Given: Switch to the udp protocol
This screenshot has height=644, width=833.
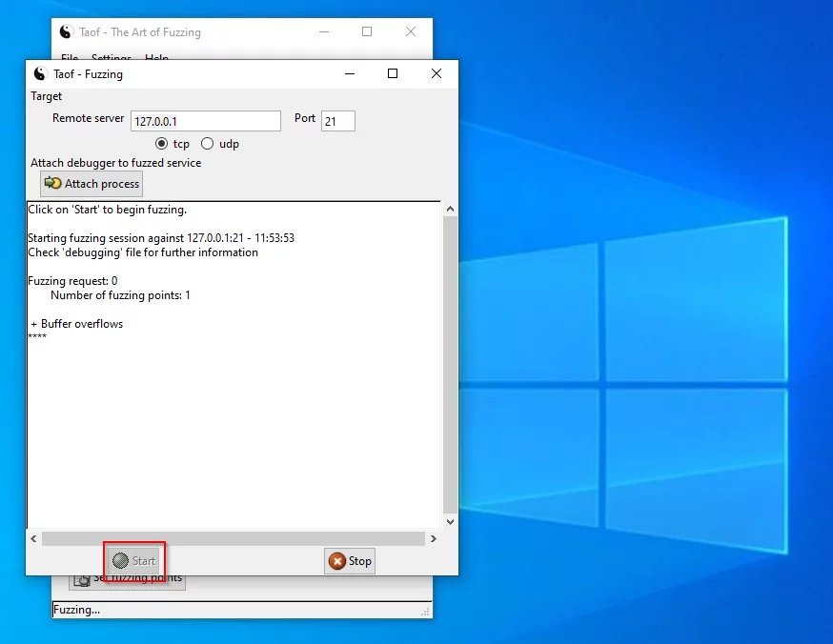Looking at the screenshot, I should 205,143.
